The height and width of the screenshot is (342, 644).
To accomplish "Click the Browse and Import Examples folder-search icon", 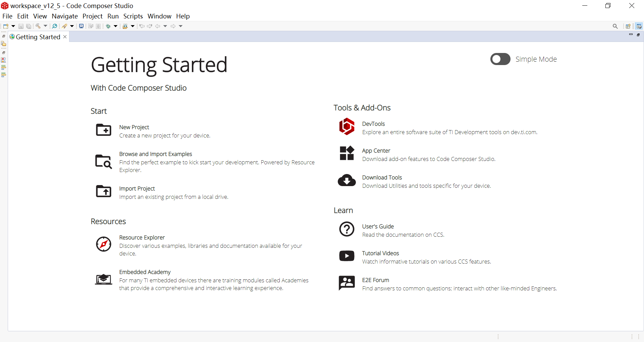I will coord(104,161).
